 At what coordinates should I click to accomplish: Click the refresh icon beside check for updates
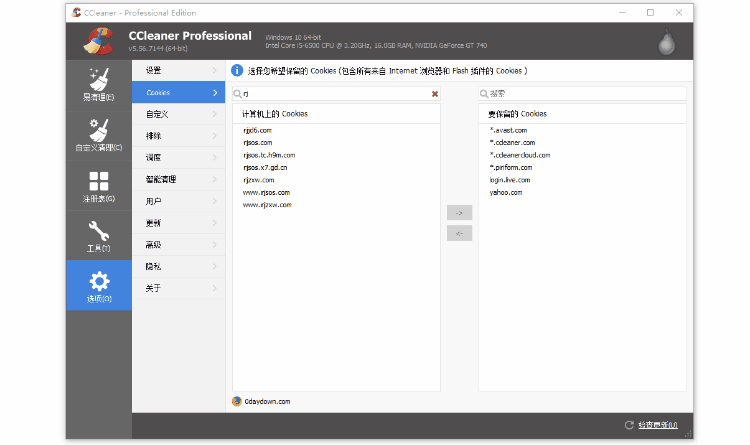[x=629, y=425]
